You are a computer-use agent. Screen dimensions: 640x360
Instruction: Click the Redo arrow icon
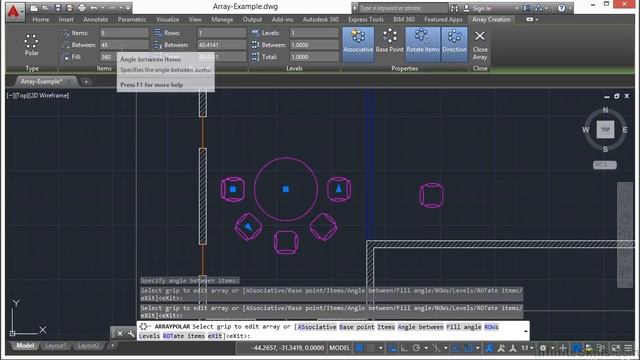111,8
